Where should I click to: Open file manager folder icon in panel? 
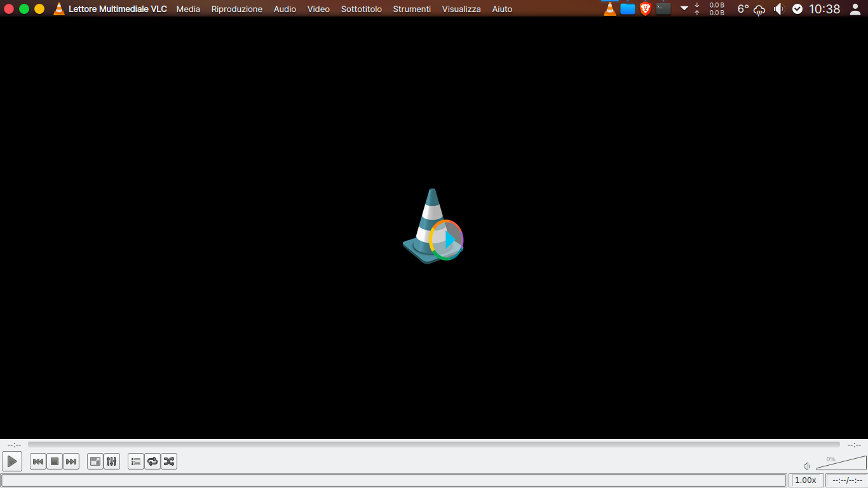[628, 9]
